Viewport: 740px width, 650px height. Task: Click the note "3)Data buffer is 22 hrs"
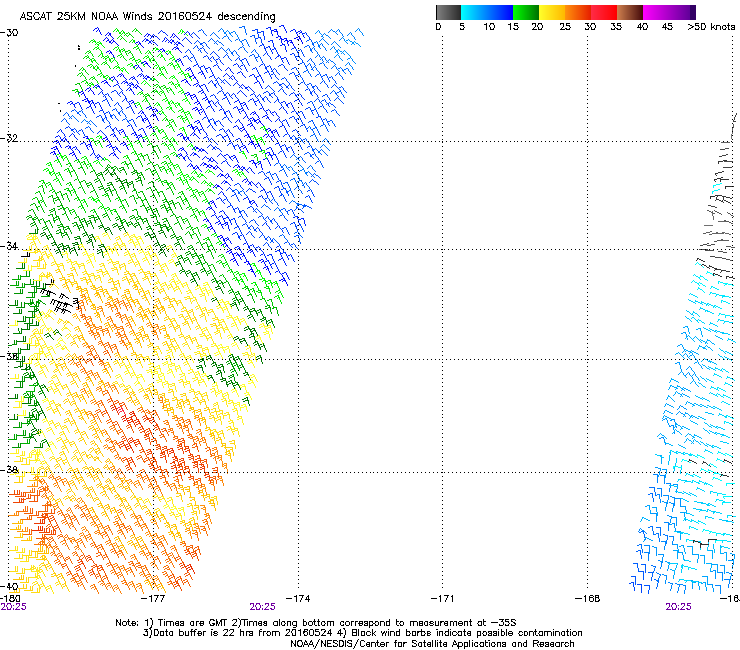(x=362, y=633)
